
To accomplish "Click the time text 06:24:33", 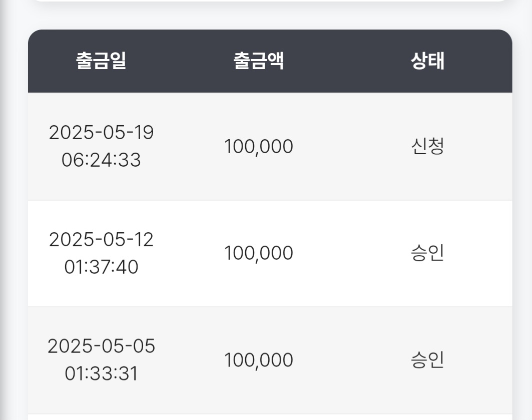I will 101,160.
